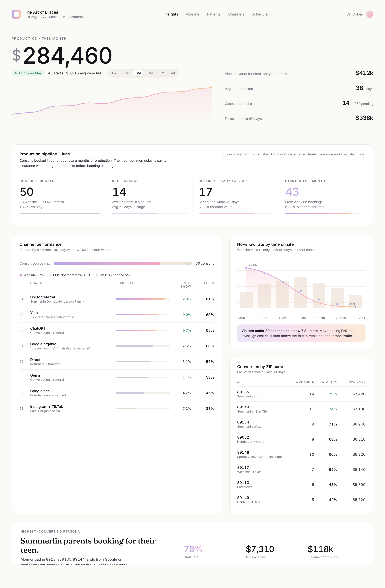Select the 1Y time range
This screenshot has height=588, width=385.
point(162,73)
